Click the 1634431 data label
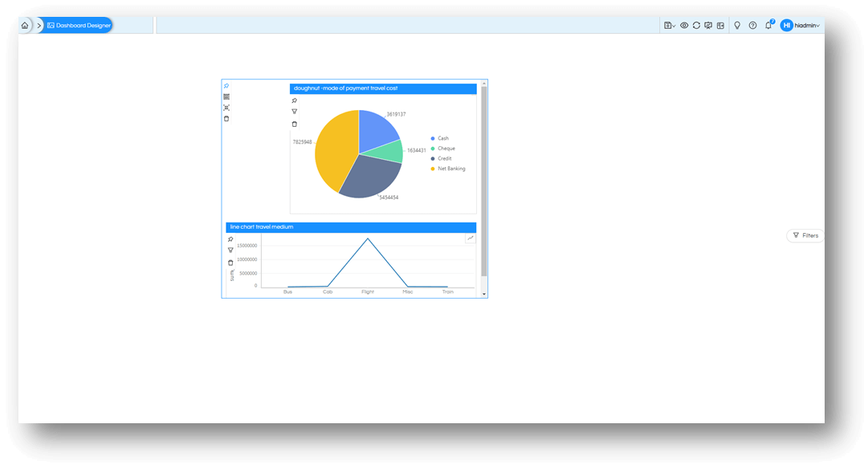Image resolution: width=868 pixels, height=465 pixels. pos(416,150)
